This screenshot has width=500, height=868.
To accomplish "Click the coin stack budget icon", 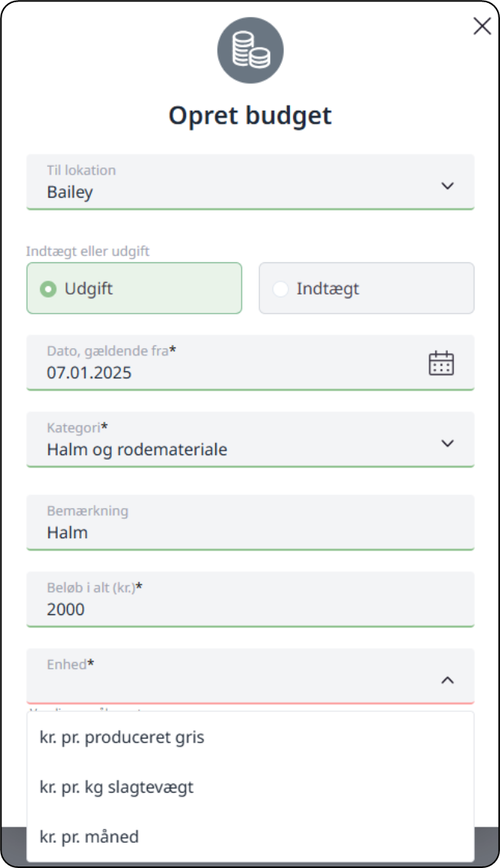I will pyautogui.click(x=250, y=50).
